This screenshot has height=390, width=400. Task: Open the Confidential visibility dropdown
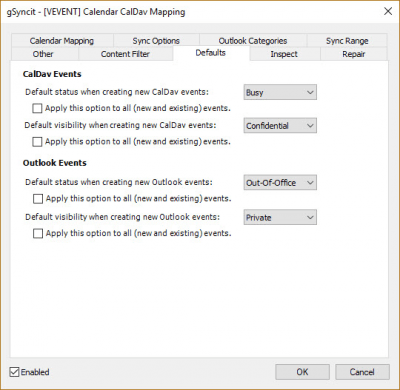(x=280, y=126)
